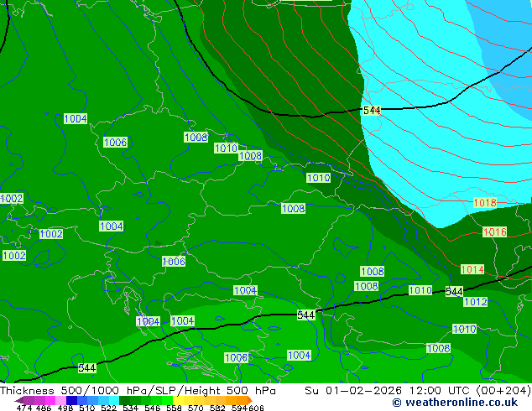
Task: Select the magenta legend swatch after 486
Action: point(50,400)
